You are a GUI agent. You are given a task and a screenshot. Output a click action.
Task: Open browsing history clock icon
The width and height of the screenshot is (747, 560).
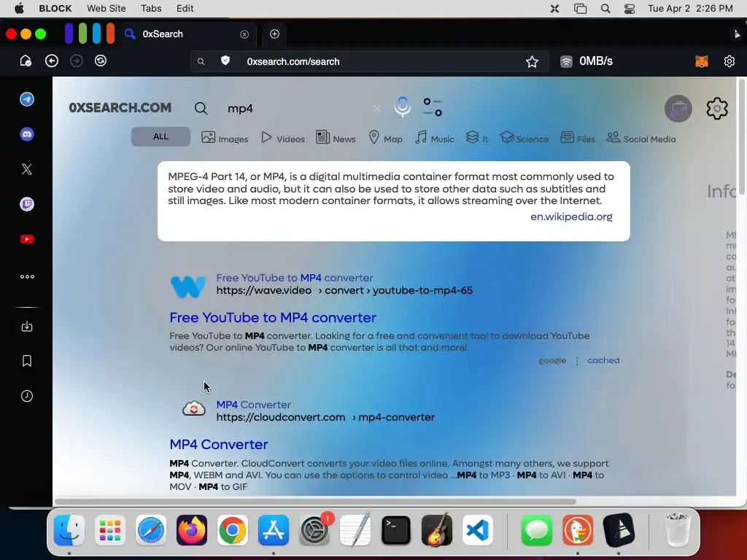[x=27, y=396]
